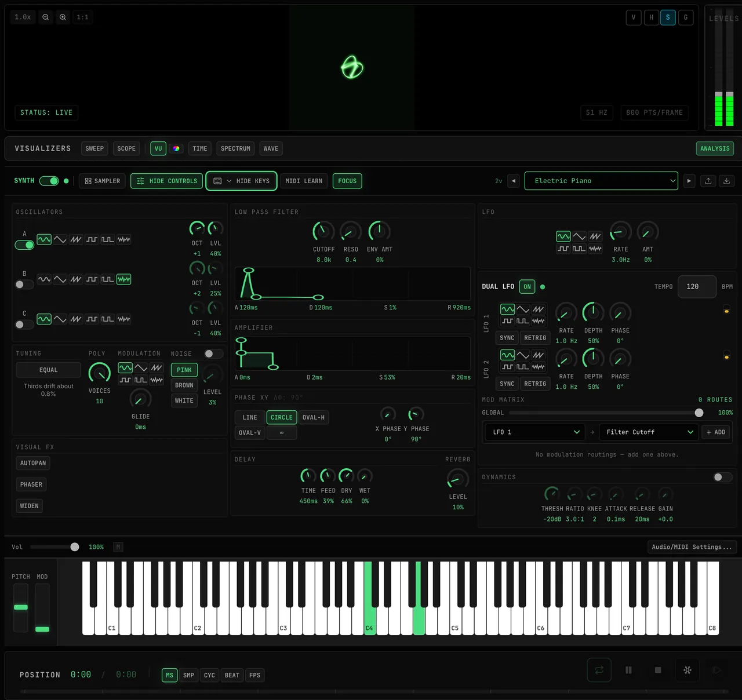Select triangle waveform in LFO 1 row
Image resolution: width=742 pixels, height=700 pixels.
tap(523, 309)
